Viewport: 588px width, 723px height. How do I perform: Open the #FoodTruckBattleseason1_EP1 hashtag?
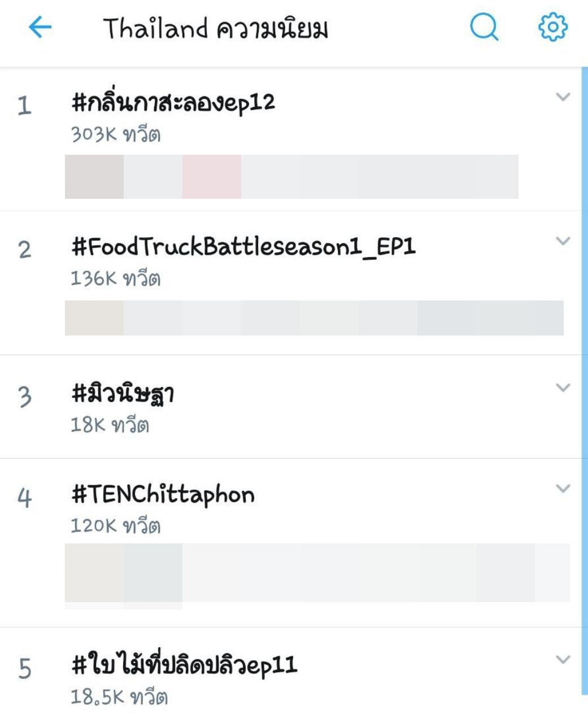click(x=243, y=247)
